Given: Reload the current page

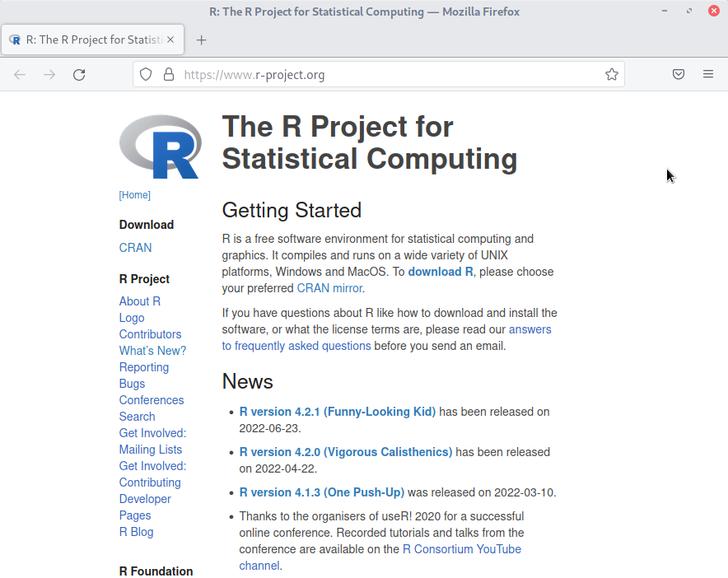Looking at the screenshot, I should click(x=79, y=75).
